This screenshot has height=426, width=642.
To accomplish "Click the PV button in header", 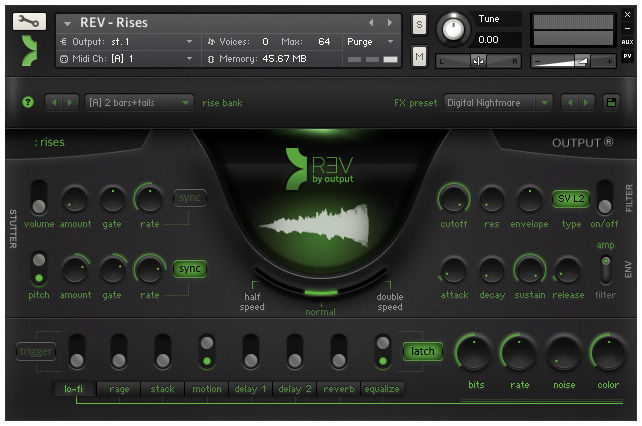I will (x=627, y=56).
